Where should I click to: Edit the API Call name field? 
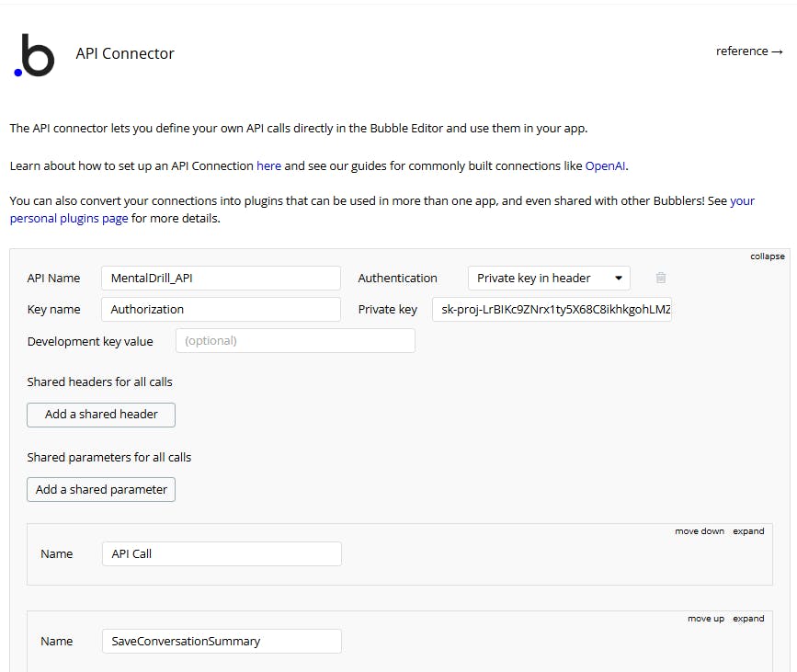[222, 553]
